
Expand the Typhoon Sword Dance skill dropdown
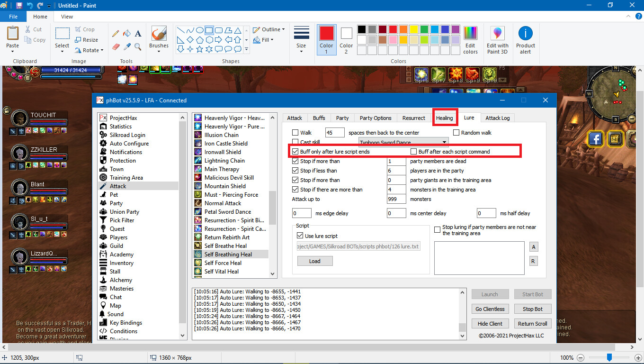coord(444,142)
